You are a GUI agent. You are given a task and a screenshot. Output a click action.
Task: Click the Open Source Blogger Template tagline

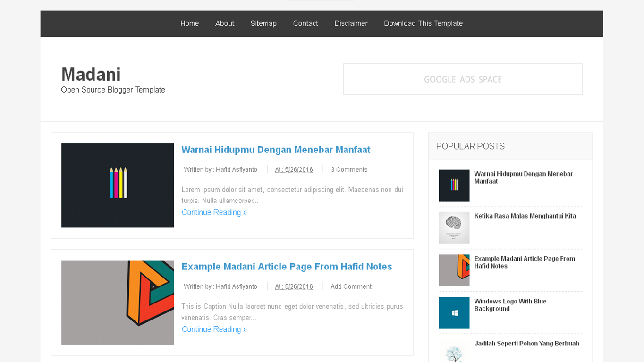pyautogui.click(x=113, y=90)
